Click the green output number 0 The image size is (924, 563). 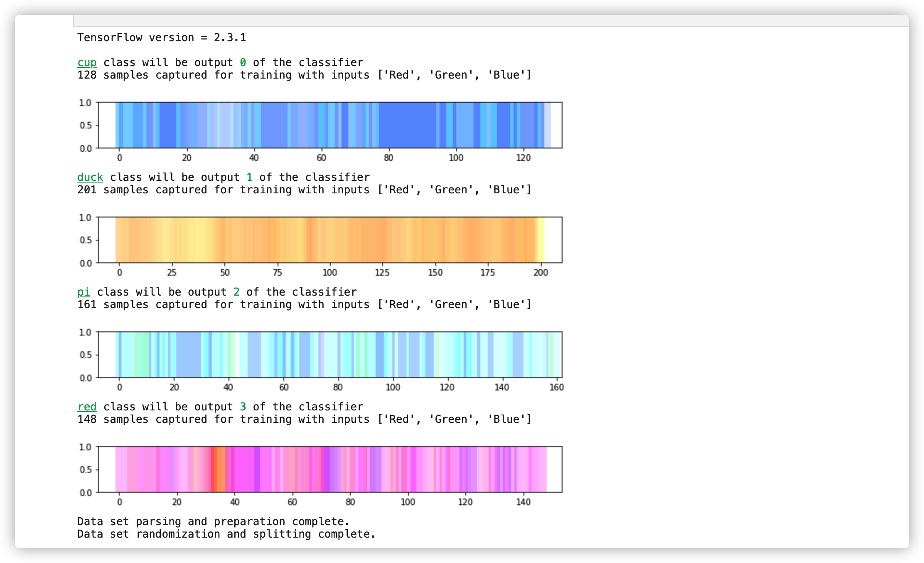243,62
